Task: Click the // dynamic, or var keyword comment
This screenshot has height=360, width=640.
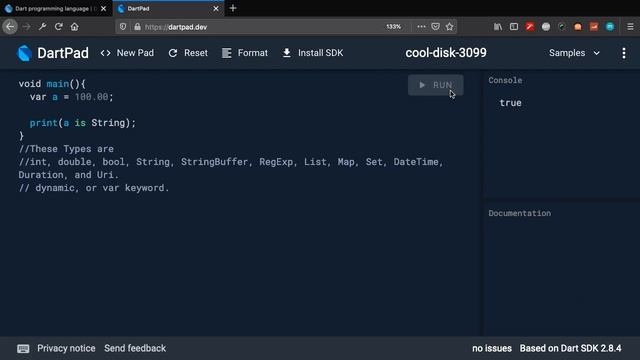Action: coord(94,188)
